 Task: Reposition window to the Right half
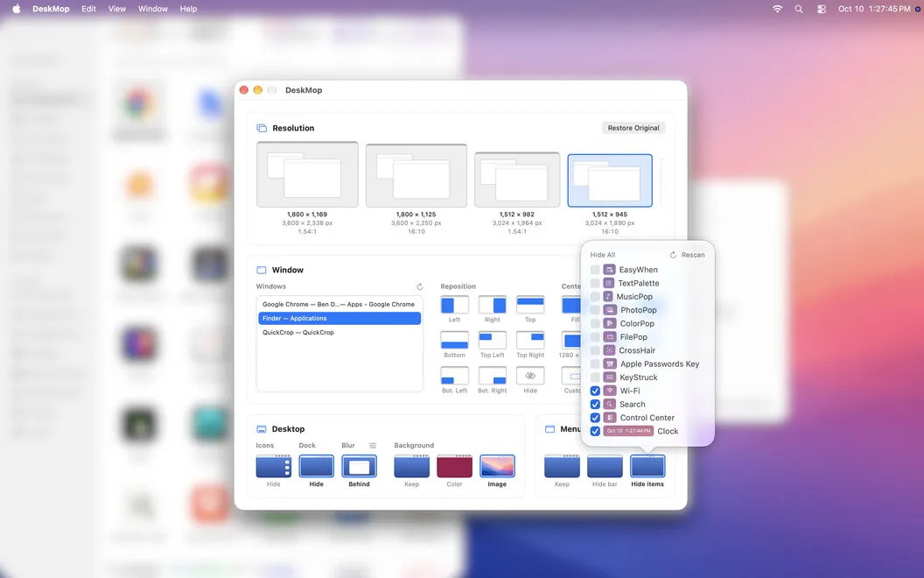(x=492, y=305)
